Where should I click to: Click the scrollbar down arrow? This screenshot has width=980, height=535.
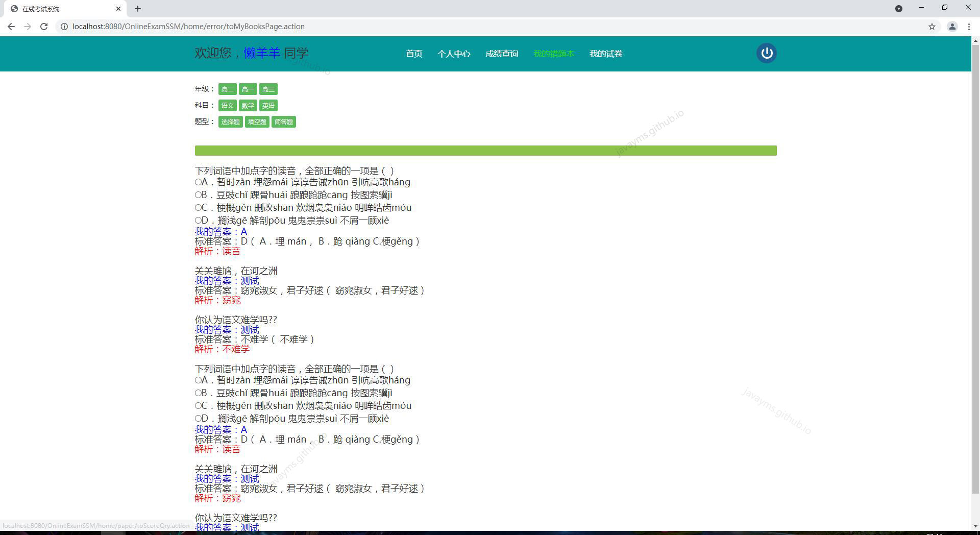pos(975,526)
